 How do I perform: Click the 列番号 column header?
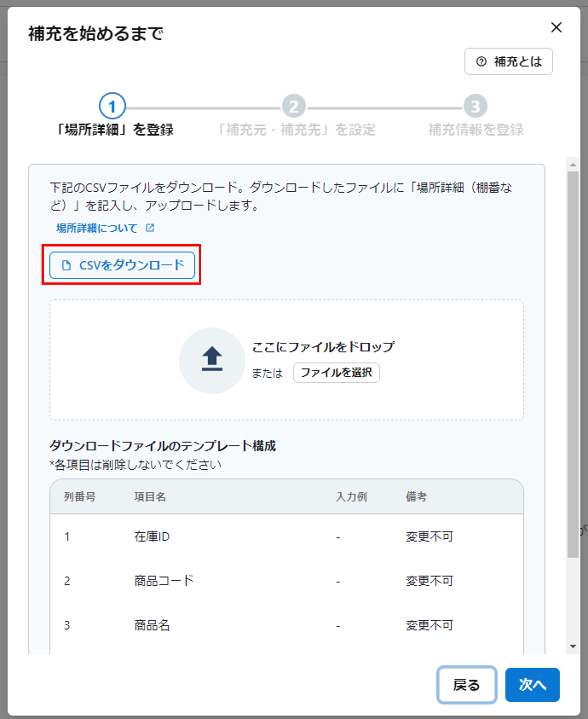coord(80,497)
